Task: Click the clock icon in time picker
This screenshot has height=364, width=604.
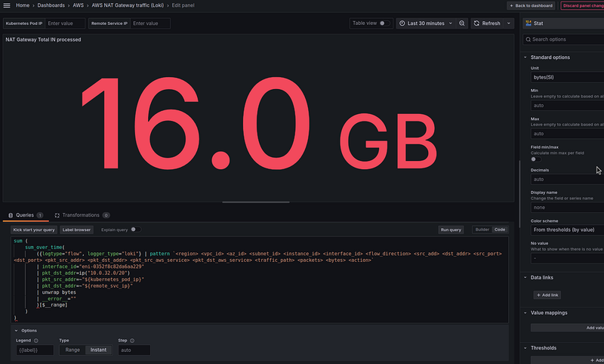Action: pyautogui.click(x=402, y=23)
